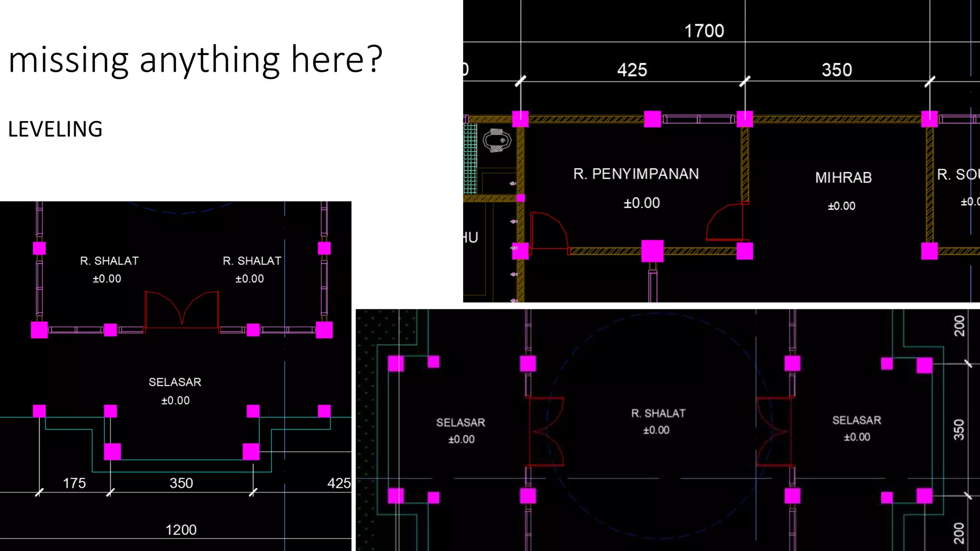
Task: Click the 'missing anything here?' title text
Action: (x=195, y=60)
